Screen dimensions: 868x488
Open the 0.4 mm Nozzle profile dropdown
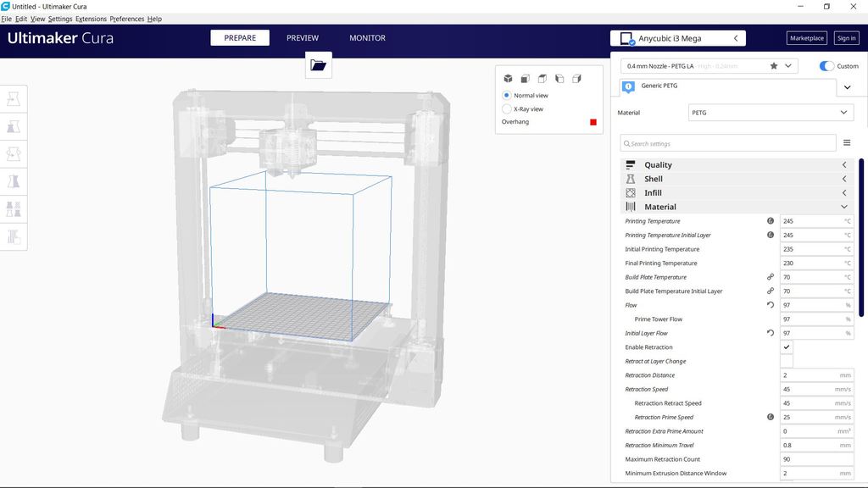(709, 66)
